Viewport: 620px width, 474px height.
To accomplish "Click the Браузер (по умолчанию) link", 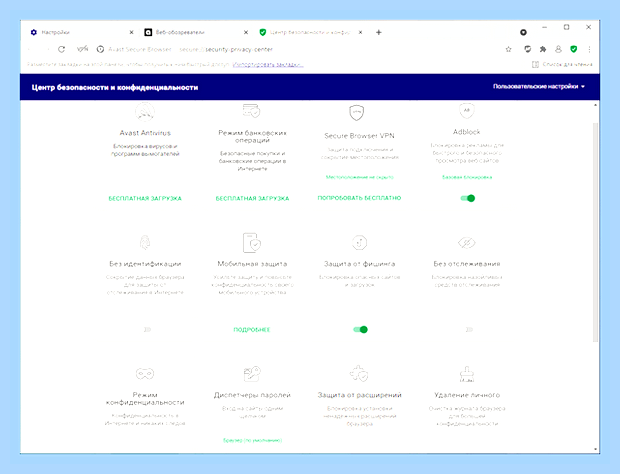I will pyautogui.click(x=252, y=440).
